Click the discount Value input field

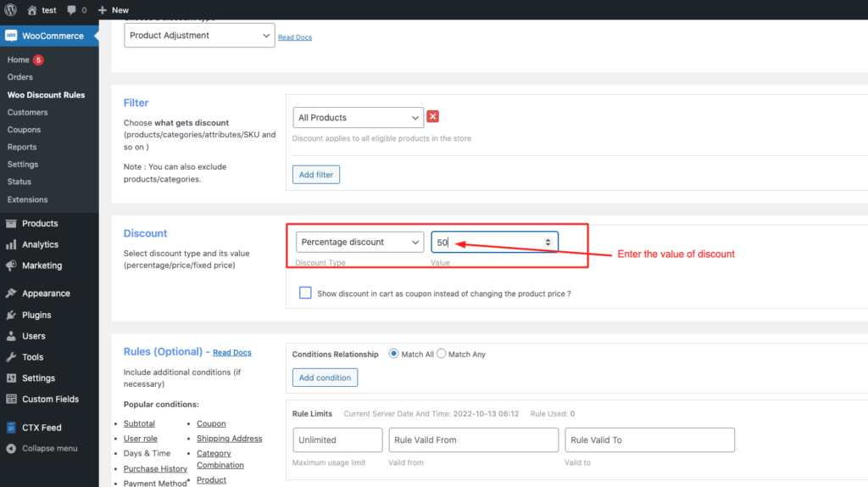click(x=495, y=242)
